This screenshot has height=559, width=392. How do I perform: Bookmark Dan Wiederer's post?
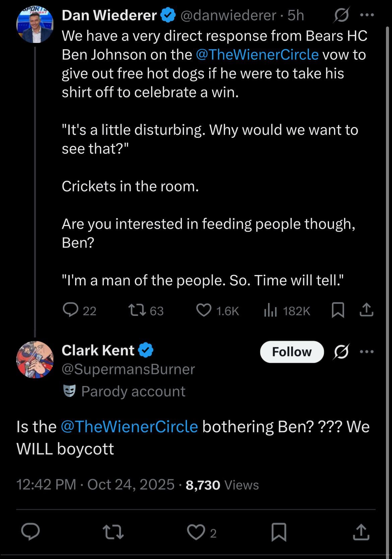[x=338, y=310]
